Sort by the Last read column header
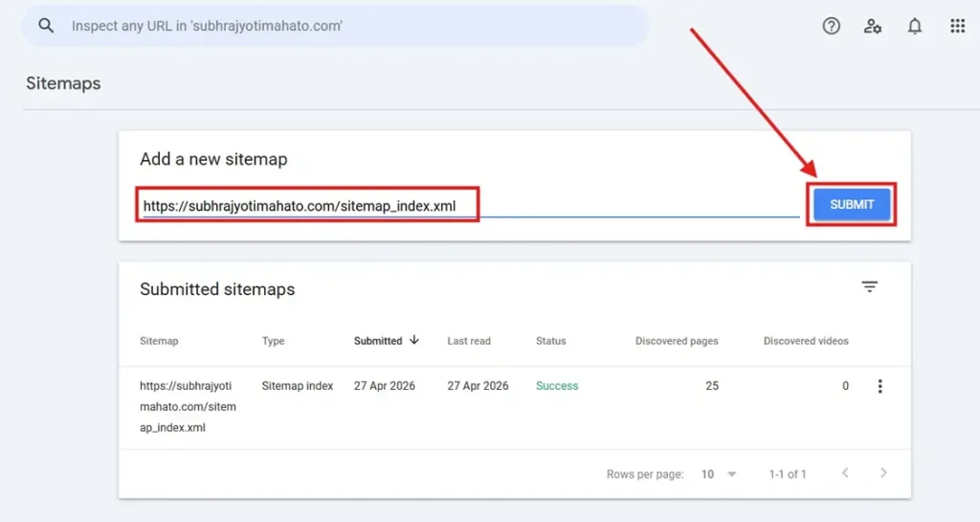 pyautogui.click(x=469, y=341)
